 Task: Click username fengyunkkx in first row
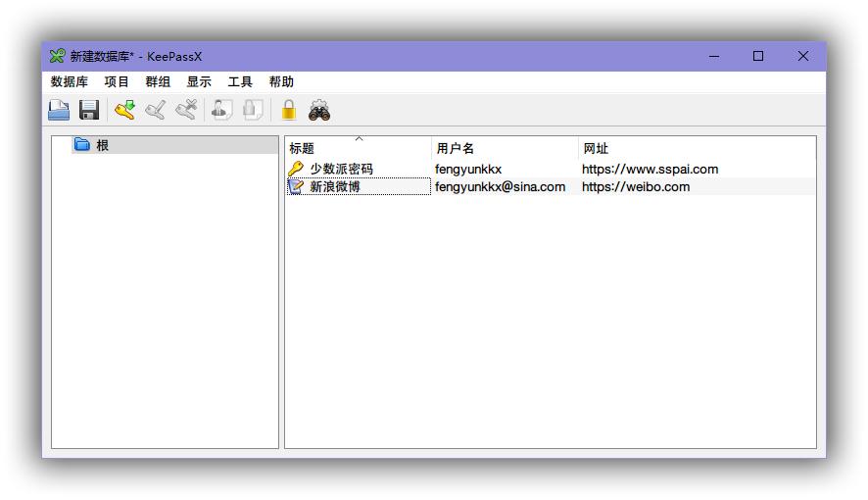(x=468, y=169)
